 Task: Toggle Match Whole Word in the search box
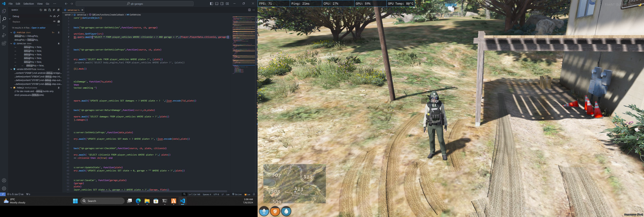point(55,16)
